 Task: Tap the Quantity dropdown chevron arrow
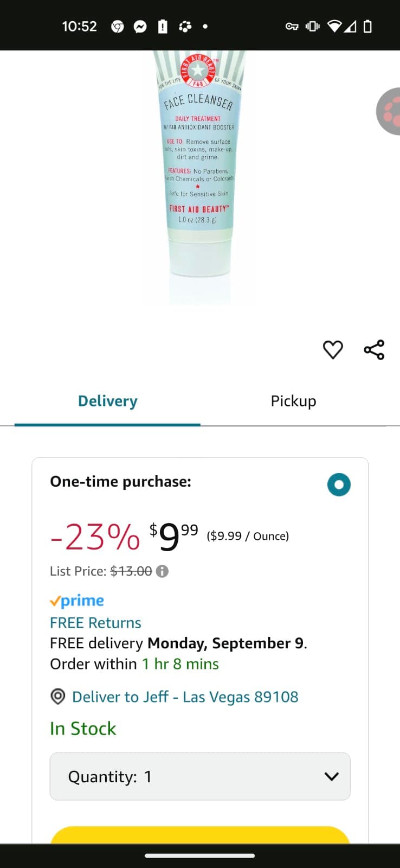pos(331,776)
